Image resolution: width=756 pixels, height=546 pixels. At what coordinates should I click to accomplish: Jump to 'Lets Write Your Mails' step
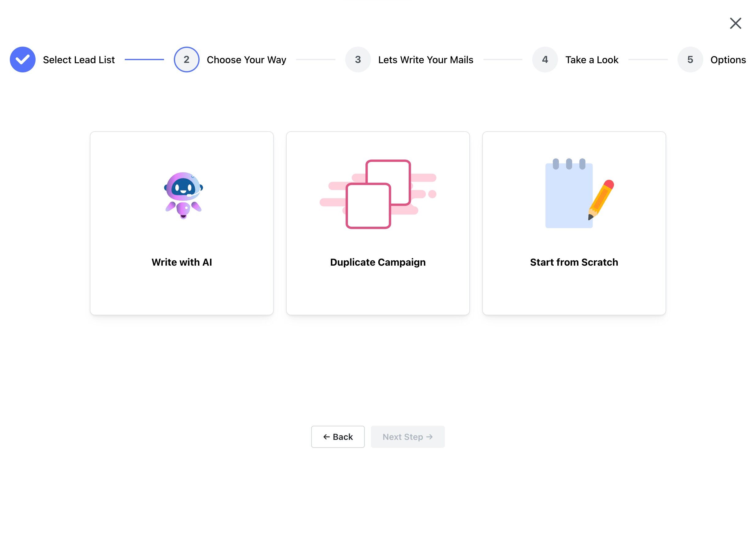425,60
